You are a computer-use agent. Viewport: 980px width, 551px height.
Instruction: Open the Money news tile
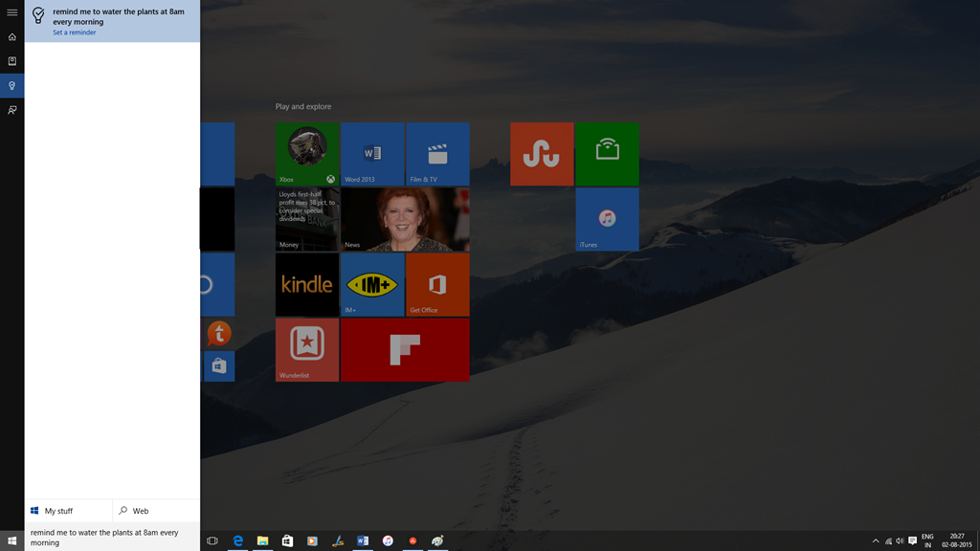pos(307,219)
